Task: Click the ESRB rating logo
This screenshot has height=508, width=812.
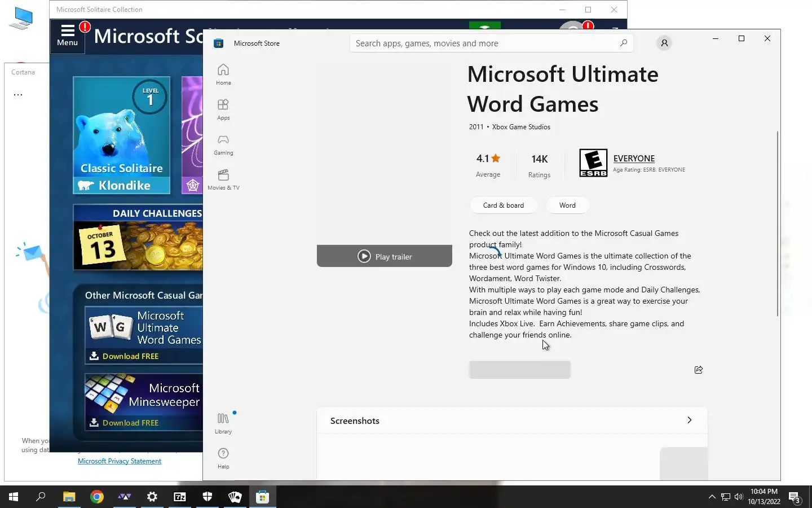Action: coord(593,163)
